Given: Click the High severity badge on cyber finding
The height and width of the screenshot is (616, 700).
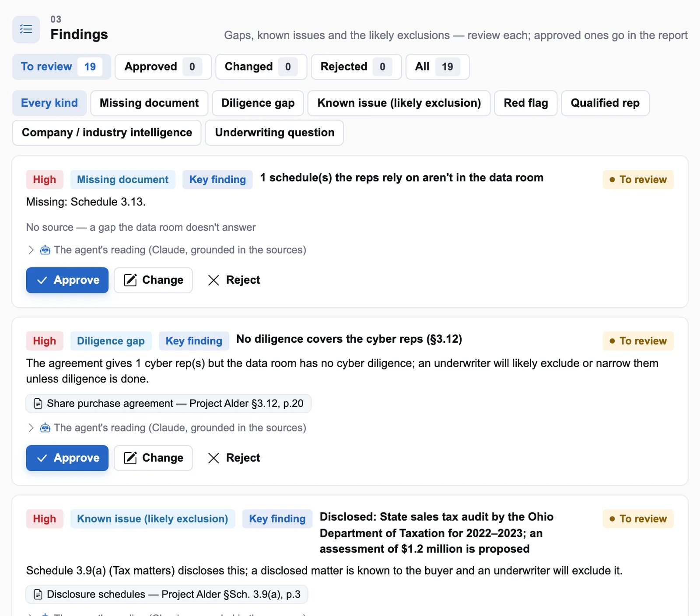Looking at the screenshot, I should pos(45,341).
